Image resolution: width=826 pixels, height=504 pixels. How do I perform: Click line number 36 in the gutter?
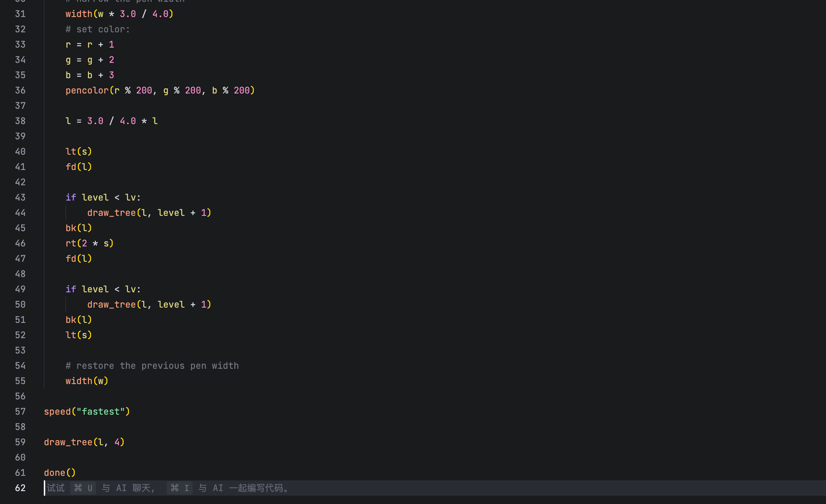tap(20, 90)
